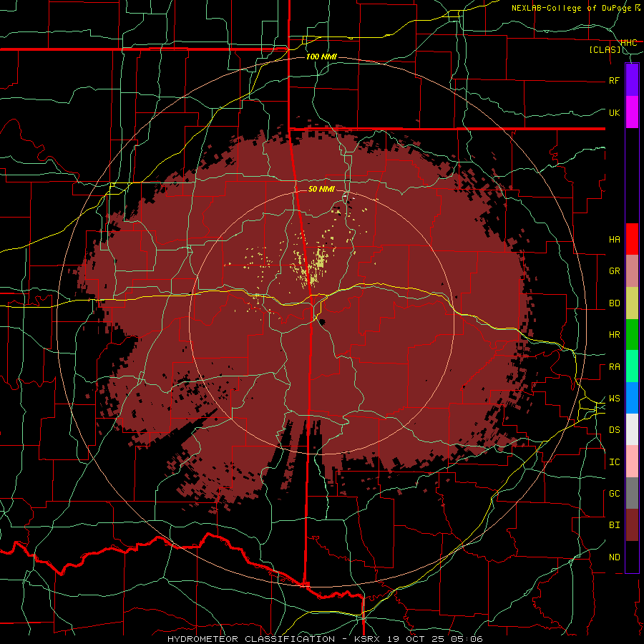The width and height of the screenshot is (644, 644).
Task: Click the RA legend label
Action: click(x=614, y=367)
